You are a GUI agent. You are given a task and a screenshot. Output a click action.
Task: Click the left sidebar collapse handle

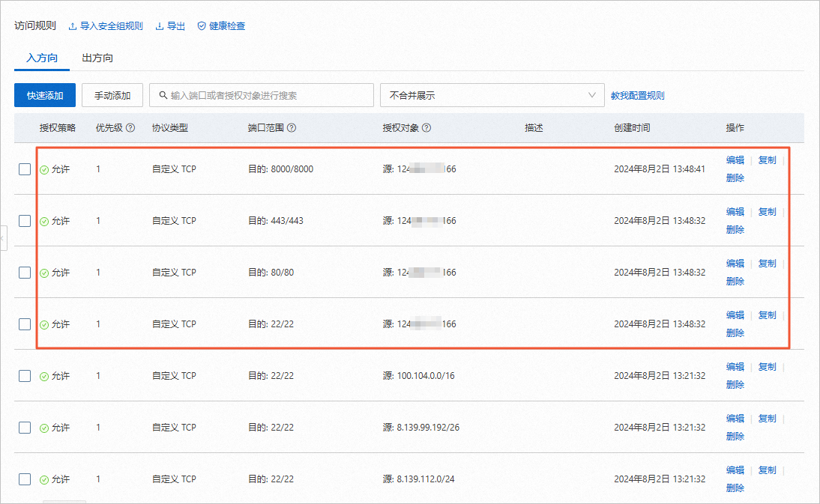click(2, 238)
